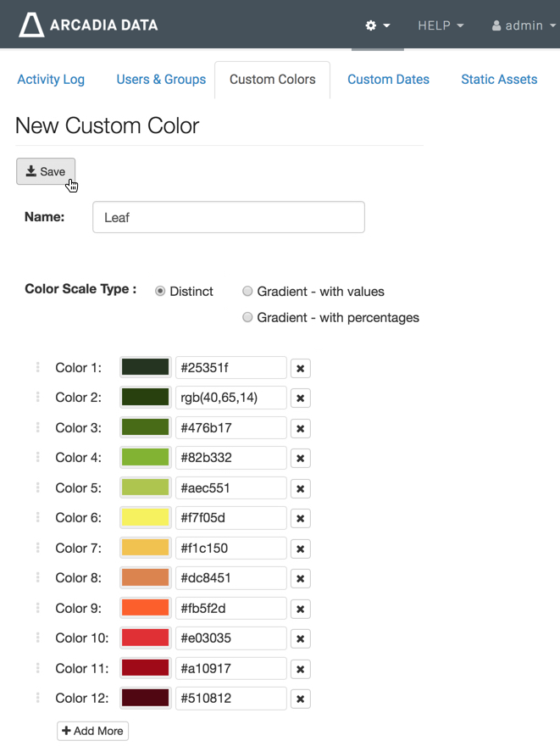Click the Add More button

pyautogui.click(x=92, y=731)
